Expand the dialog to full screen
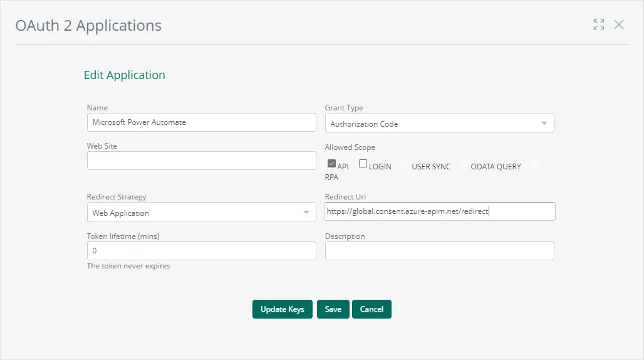This screenshot has width=644, height=360. [x=598, y=24]
